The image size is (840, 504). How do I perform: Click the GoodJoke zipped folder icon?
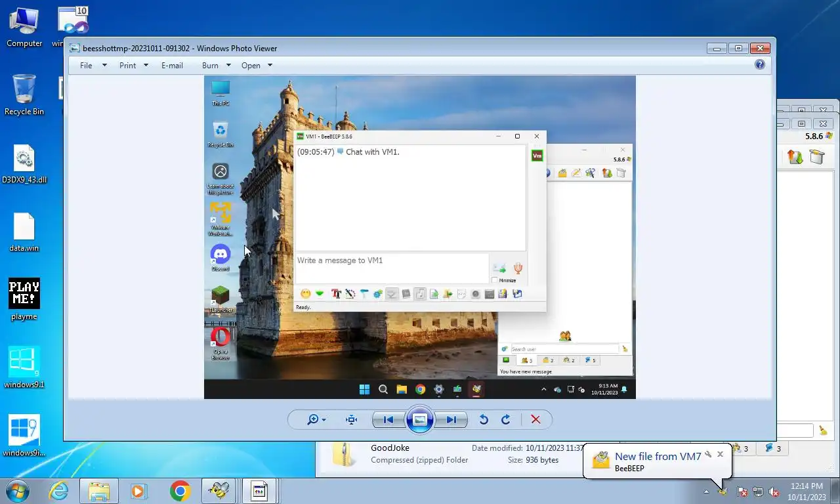click(345, 454)
